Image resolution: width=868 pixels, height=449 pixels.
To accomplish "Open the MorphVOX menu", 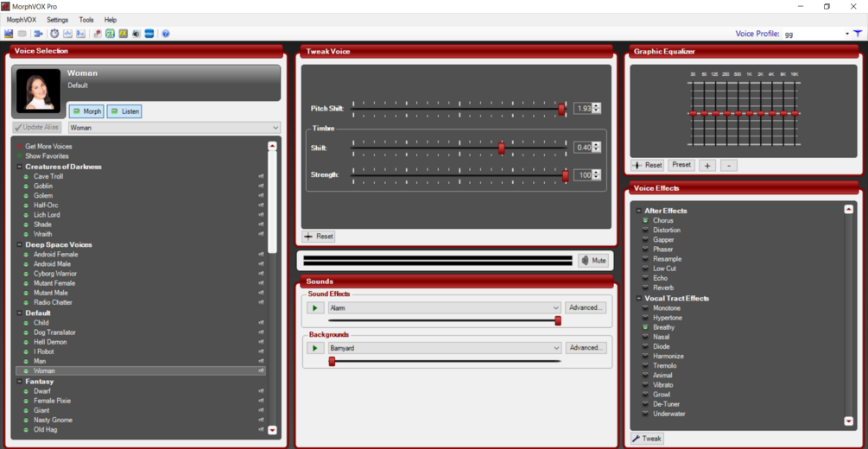I will (21, 20).
